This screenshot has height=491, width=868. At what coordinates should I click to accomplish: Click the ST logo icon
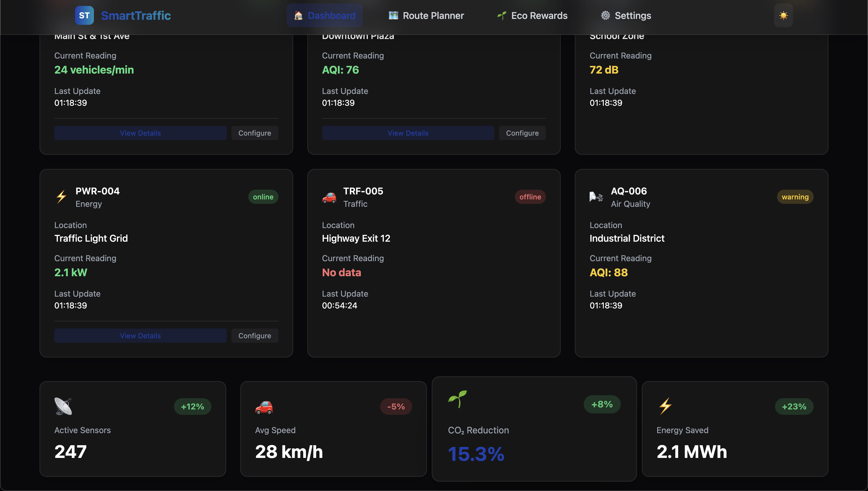[x=84, y=16]
